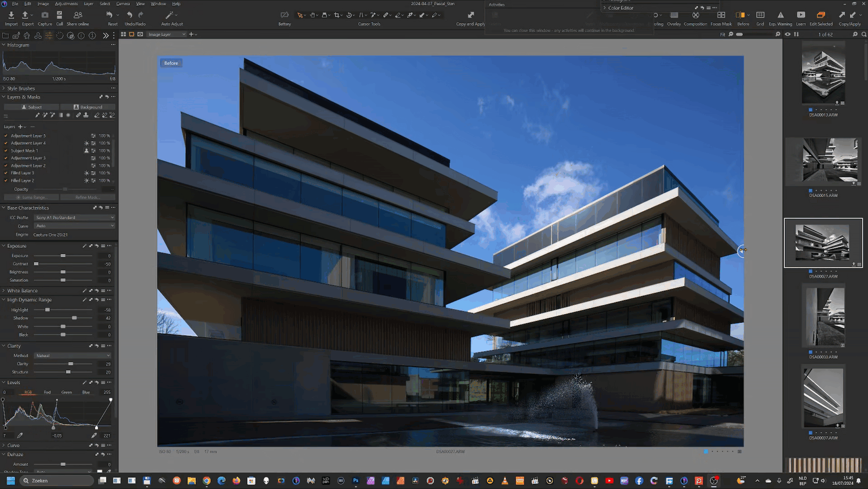This screenshot has height=489, width=868.
Task: Collapse the Histogram panel
Action: (4, 45)
